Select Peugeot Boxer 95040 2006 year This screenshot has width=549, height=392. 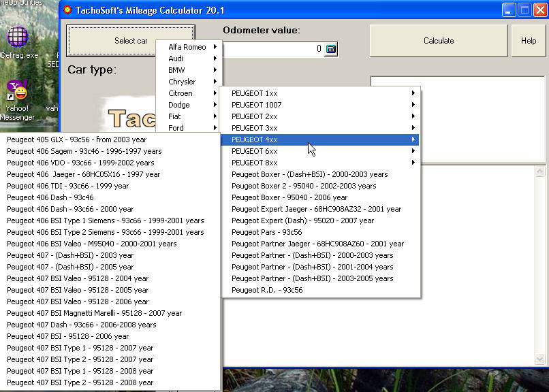tap(321, 197)
